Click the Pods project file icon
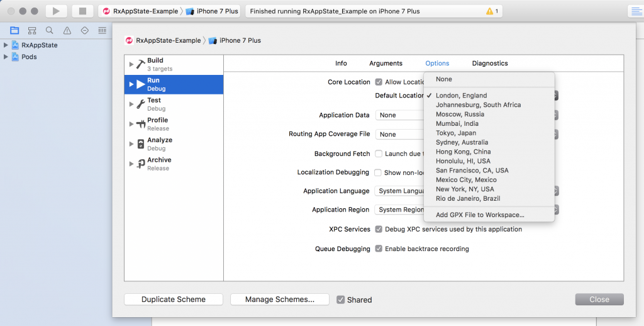The height and width of the screenshot is (326, 644). [15, 57]
